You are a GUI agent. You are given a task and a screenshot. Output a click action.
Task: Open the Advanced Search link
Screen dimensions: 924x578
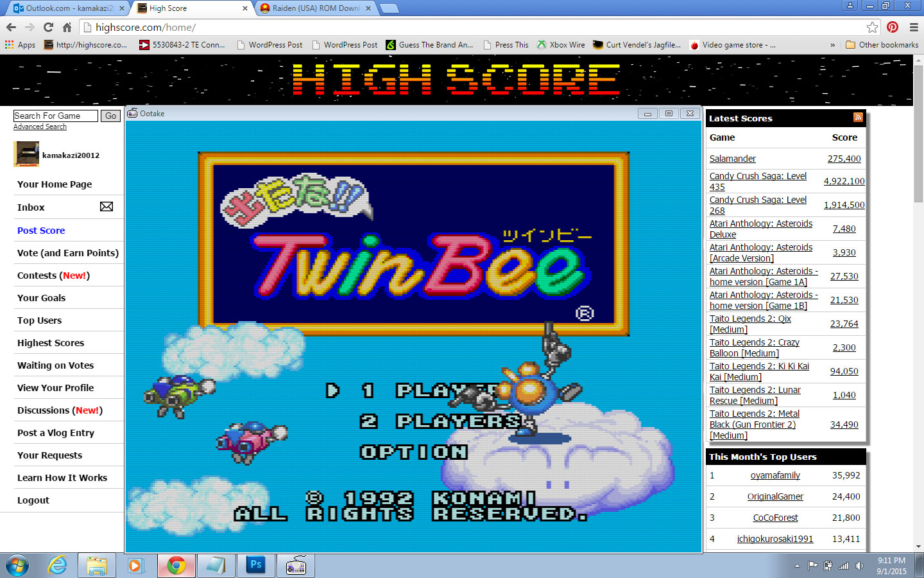pos(40,127)
